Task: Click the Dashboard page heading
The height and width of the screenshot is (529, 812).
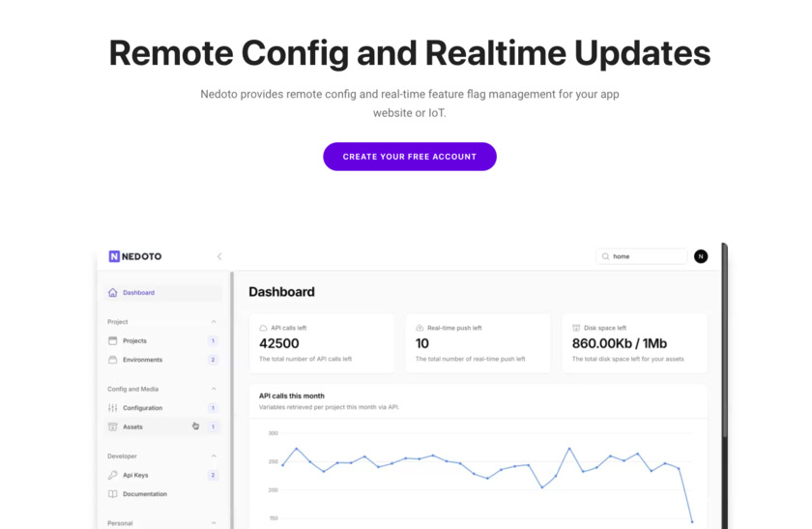Action: 281,292
